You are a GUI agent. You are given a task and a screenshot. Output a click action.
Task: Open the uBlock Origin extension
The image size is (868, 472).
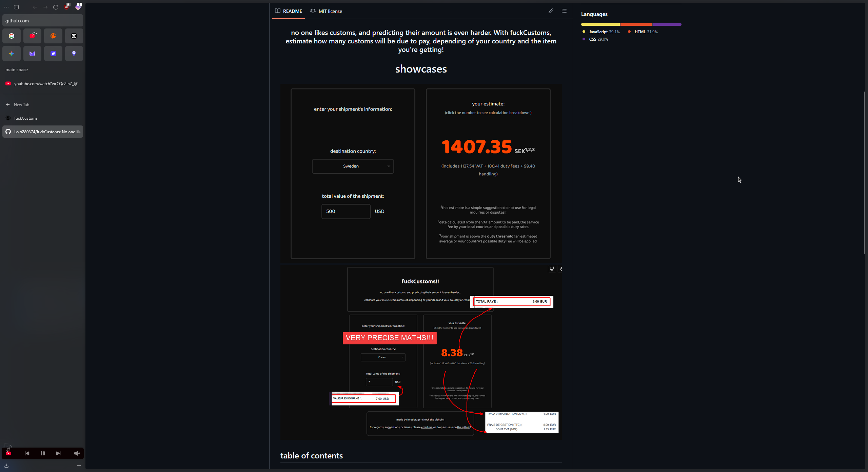coord(67,7)
